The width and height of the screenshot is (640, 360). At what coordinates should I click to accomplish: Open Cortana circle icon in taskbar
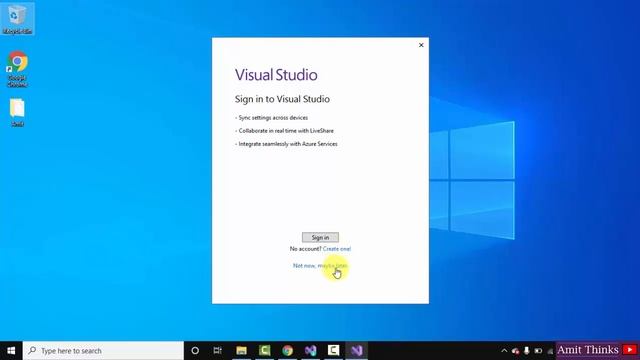click(x=195, y=351)
